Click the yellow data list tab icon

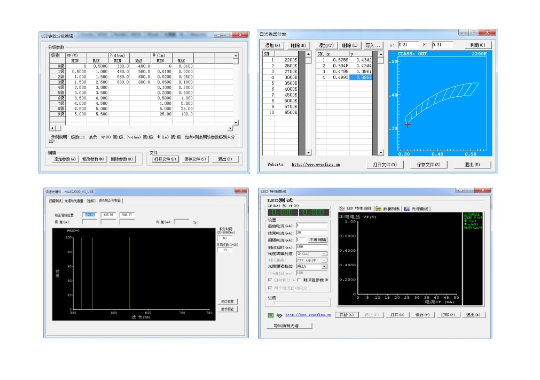pyautogui.click(x=378, y=208)
